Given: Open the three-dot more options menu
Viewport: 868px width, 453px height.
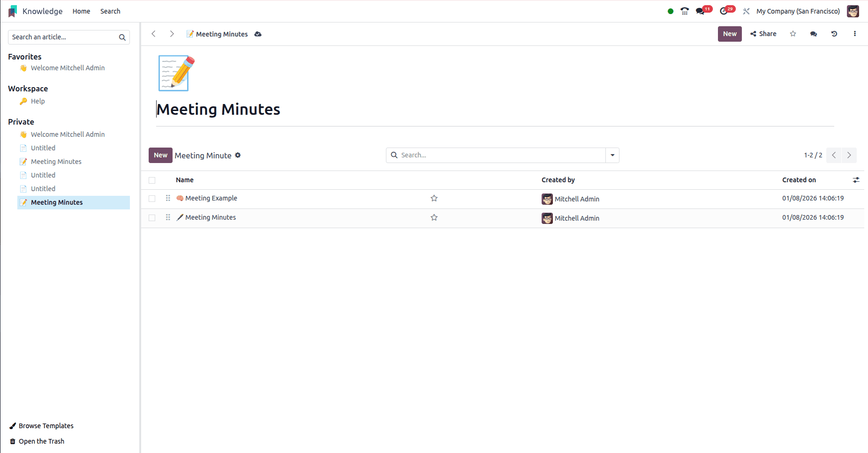Looking at the screenshot, I should [855, 34].
